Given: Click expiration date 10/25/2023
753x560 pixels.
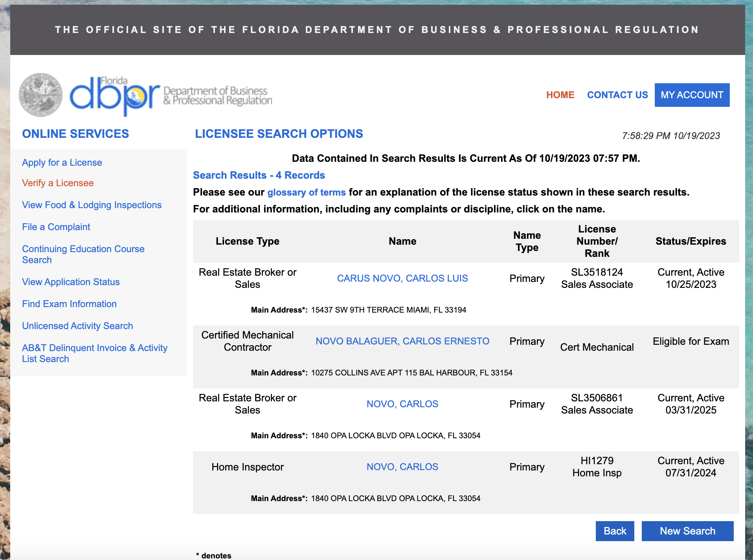Looking at the screenshot, I should (691, 284).
